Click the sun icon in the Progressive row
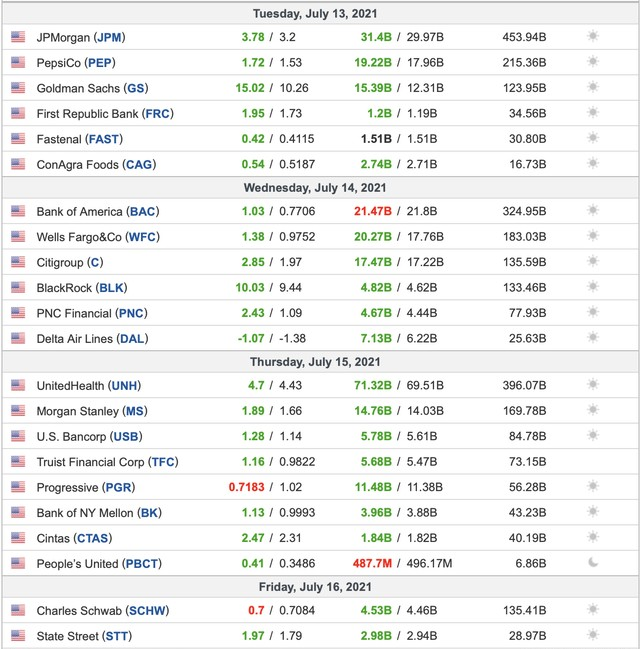The height and width of the screenshot is (649, 640). click(593, 486)
